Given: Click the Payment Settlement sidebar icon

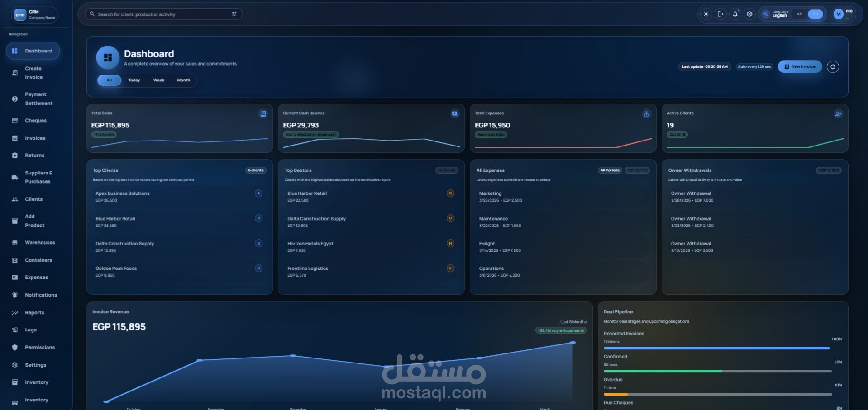Looking at the screenshot, I should (15, 99).
